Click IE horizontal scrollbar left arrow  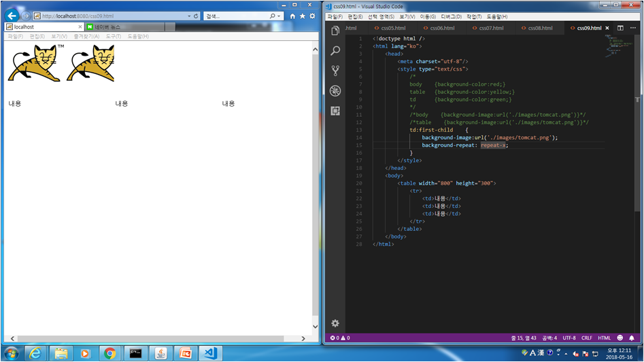12,339
